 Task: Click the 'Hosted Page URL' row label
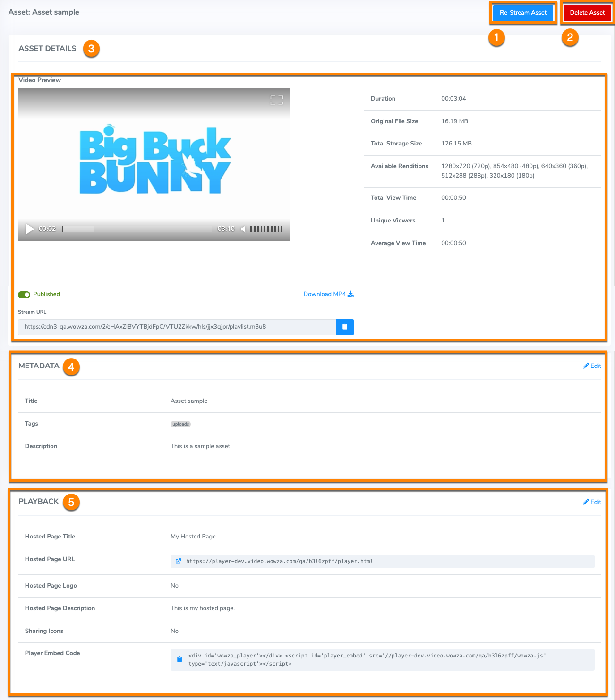[50, 559]
